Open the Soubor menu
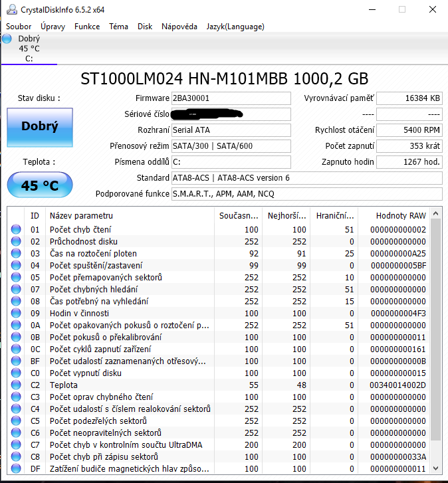 [19, 27]
